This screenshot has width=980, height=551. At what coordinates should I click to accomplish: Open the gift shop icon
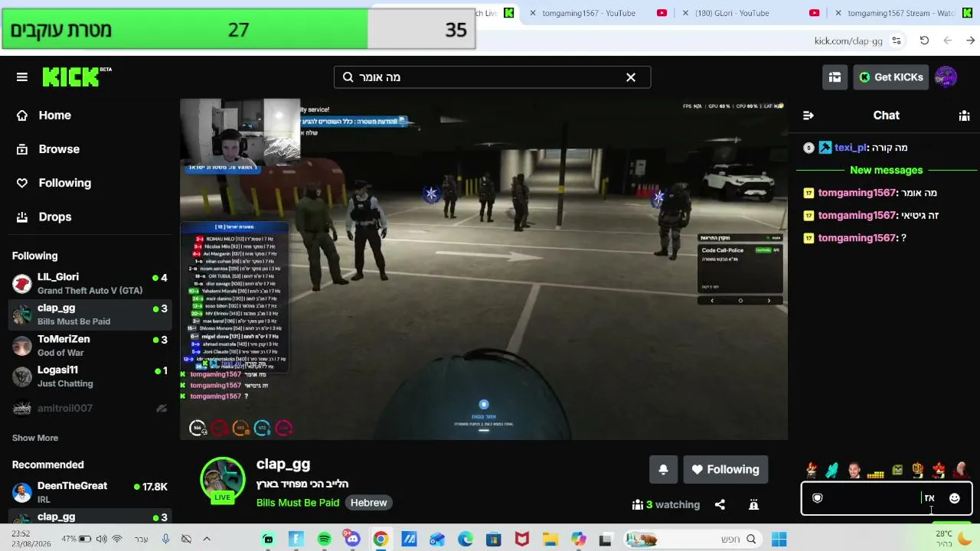pos(835,77)
